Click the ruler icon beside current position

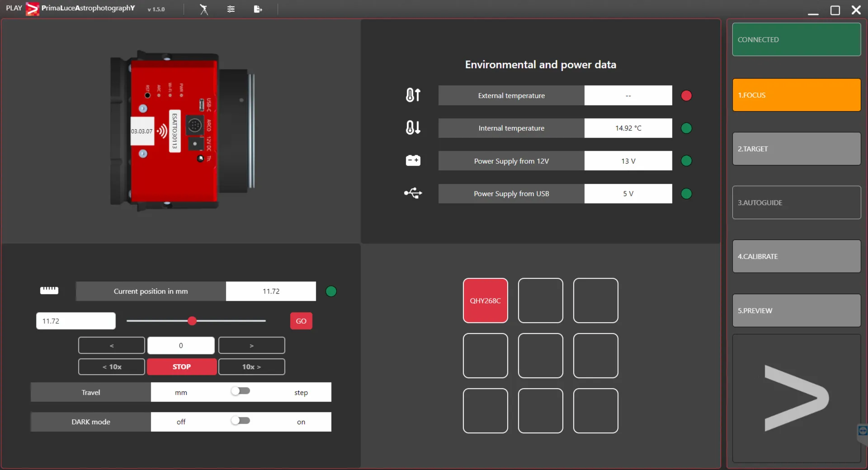click(x=49, y=291)
